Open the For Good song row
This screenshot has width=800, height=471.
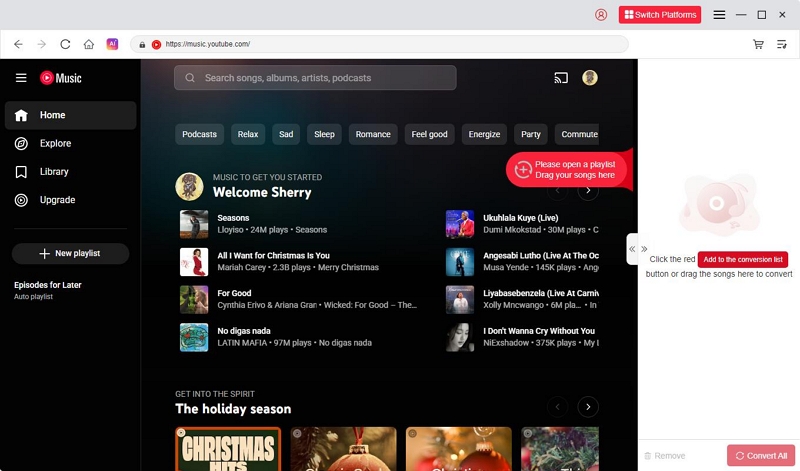coord(298,300)
